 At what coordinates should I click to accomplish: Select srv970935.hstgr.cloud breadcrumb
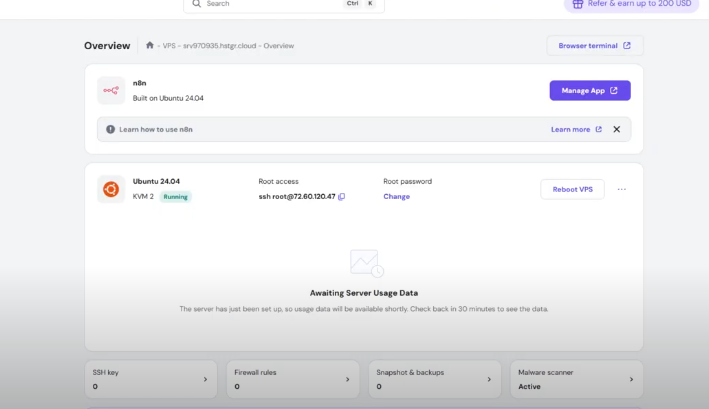pyautogui.click(x=219, y=46)
